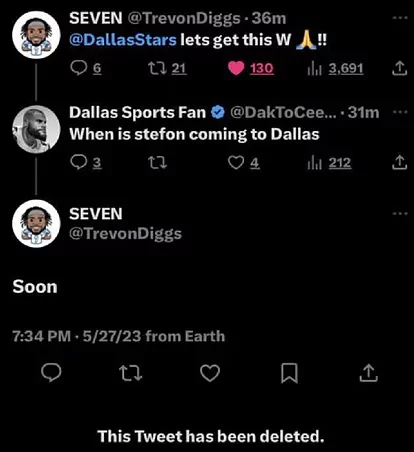This screenshot has height=452, width=414.
Task: Open more options on the first tweet
Action: [x=400, y=17]
